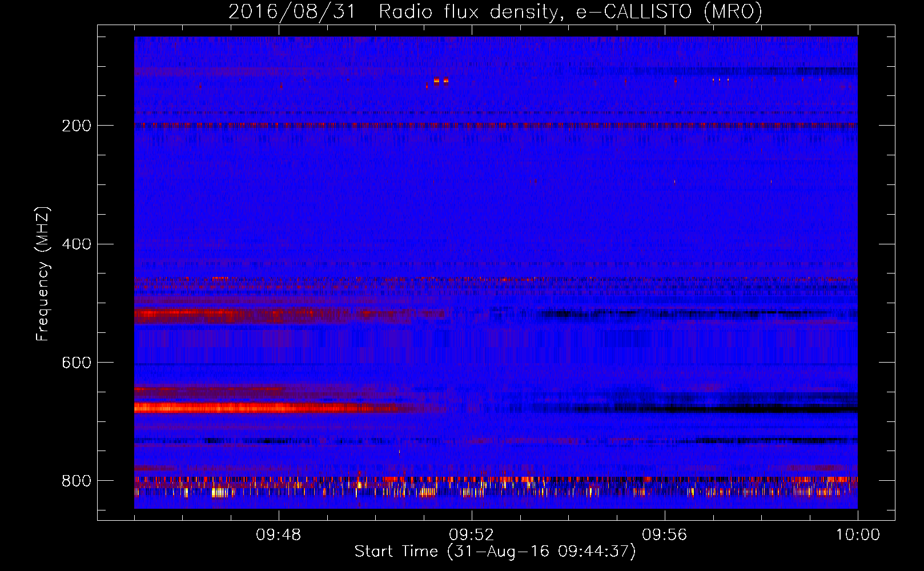Click the plot title '2016/08/31 Radio flux density, e-CALLISTO (MRO)'
This screenshot has width=924, height=571.
(x=495, y=11)
